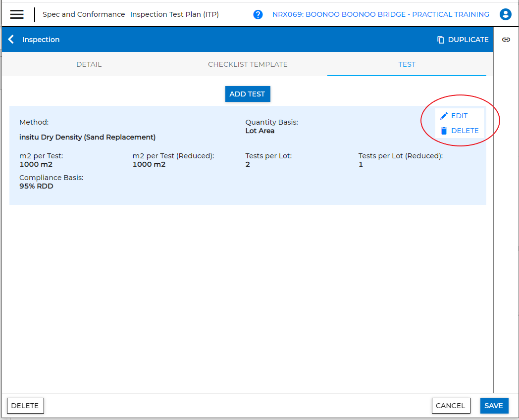Click DELETE inside the circled test menu
519x420 pixels.
(x=463, y=131)
